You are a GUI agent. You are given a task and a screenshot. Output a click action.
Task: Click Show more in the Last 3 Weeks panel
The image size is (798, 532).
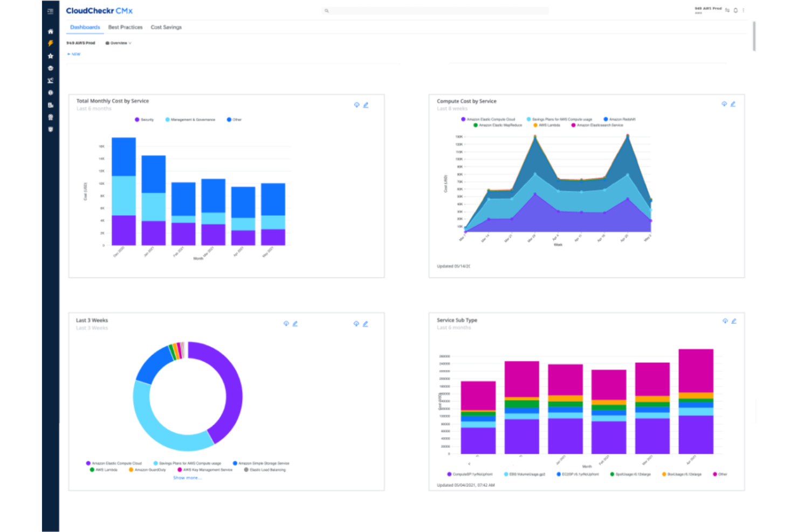pos(187,477)
